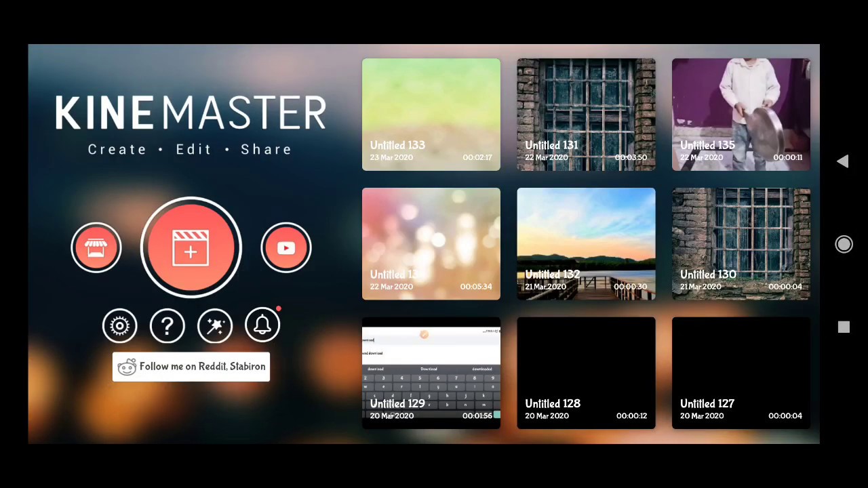Open project Untitled 131
Screen dimensions: 868x488
click(x=586, y=115)
